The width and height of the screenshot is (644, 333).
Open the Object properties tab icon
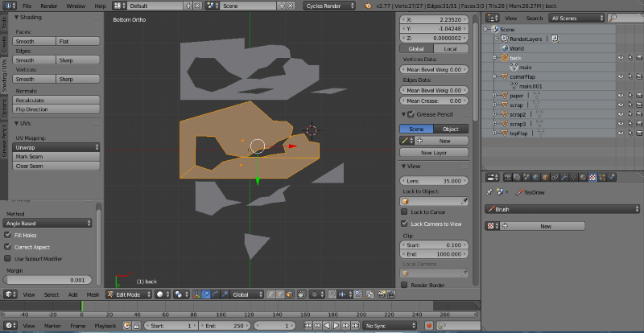[546, 178]
